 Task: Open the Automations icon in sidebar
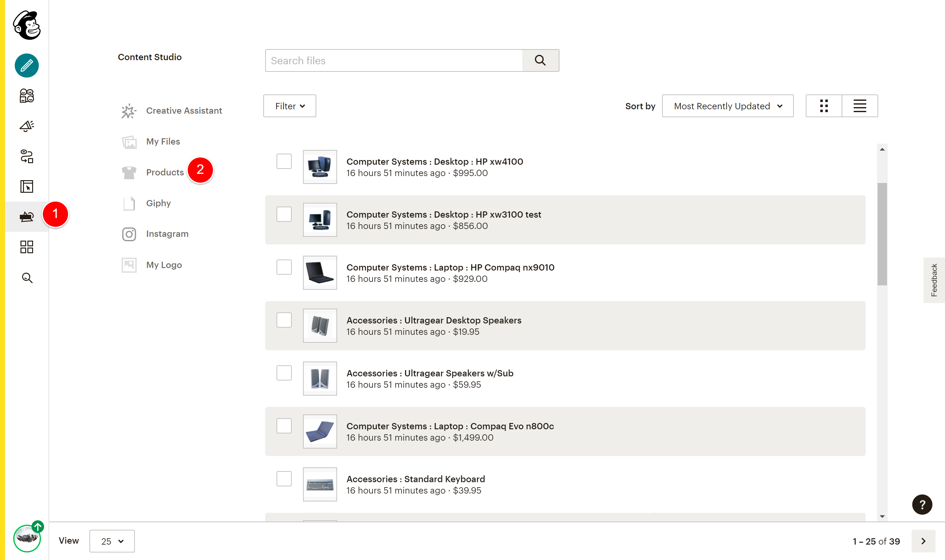[x=27, y=156]
